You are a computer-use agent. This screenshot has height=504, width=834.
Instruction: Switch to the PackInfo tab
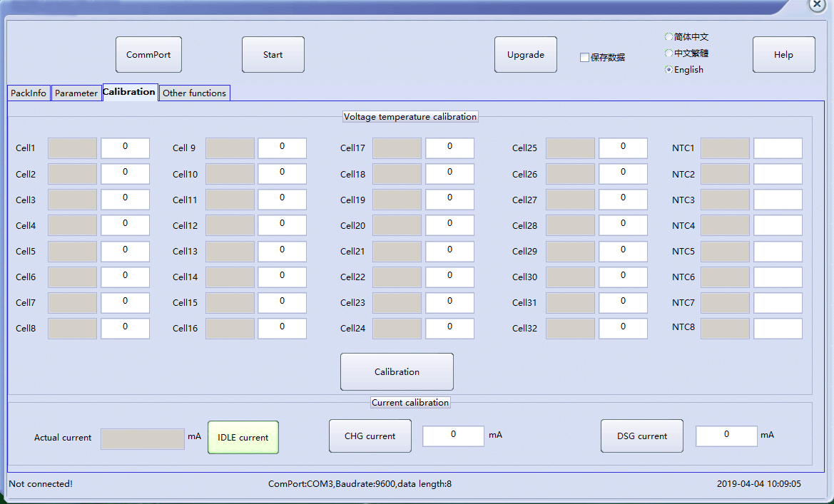(x=29, y=93)
